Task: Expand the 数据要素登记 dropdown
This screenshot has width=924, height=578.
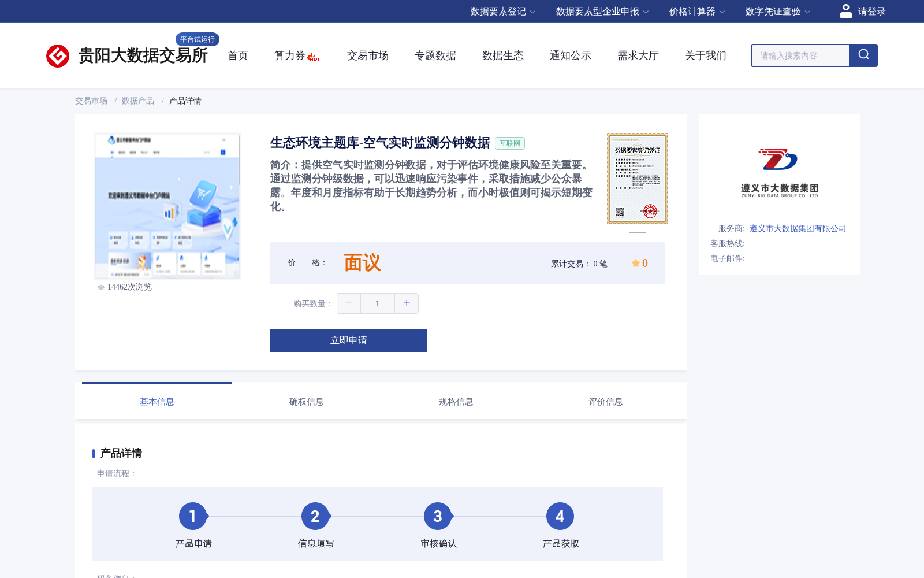Action: pyautogui.click(x=503, y=12)
